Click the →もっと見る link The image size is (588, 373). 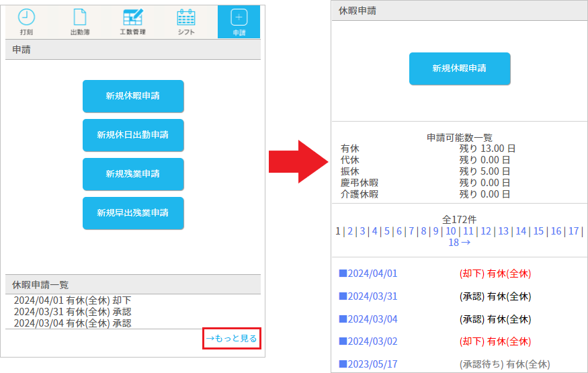coord(231,339)
